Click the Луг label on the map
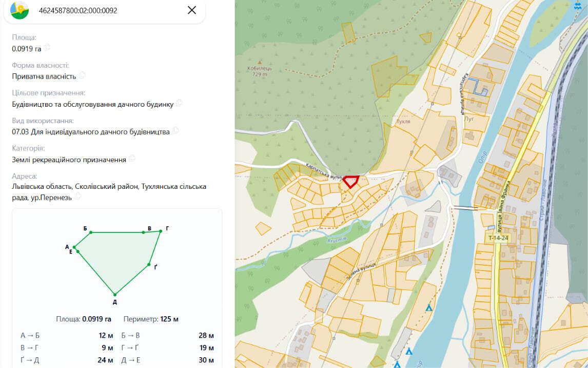588x368 pixels. point(469,119)
